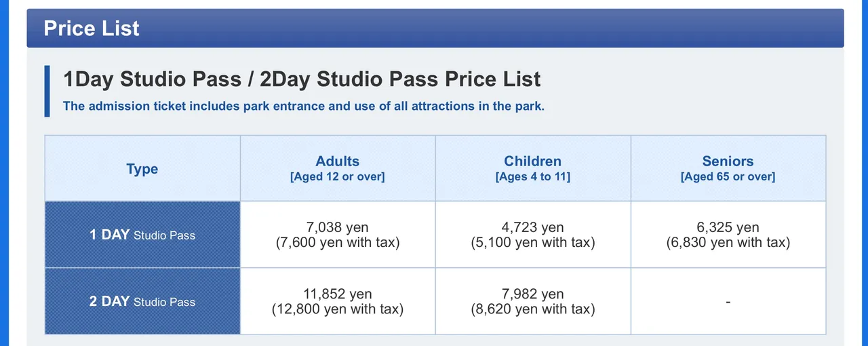Click the 1Day Studio Pass Price List heading
The image size is (868, 346).
click(302, 79)
